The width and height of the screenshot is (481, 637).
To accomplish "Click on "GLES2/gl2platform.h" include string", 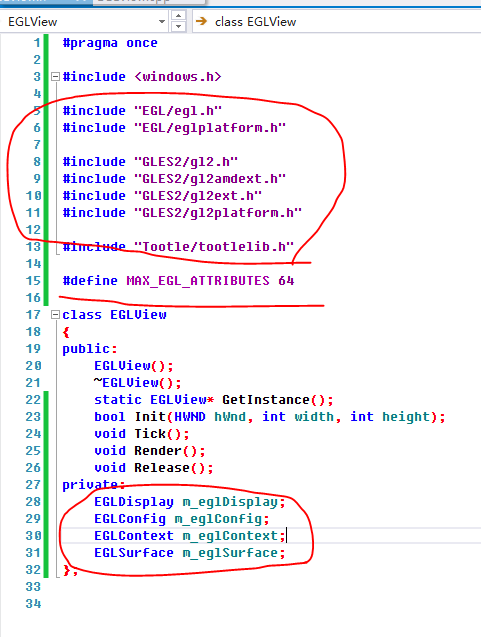I will click(218, 213).
